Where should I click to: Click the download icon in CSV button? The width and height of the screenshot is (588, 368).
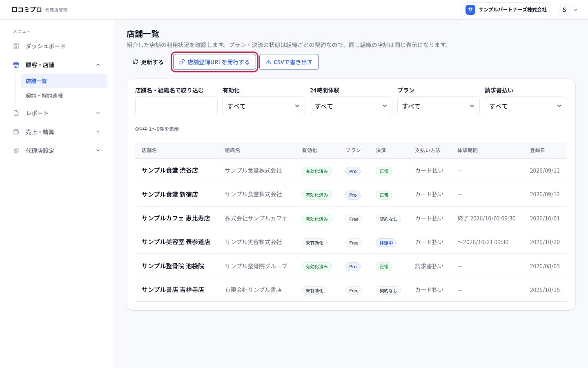click(x=268, y=62)
